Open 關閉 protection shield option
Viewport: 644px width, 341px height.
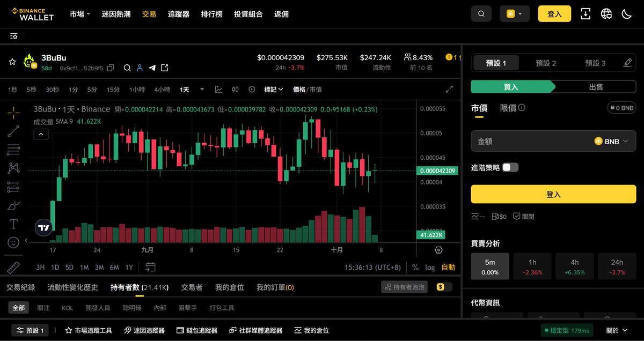point(523,217)
